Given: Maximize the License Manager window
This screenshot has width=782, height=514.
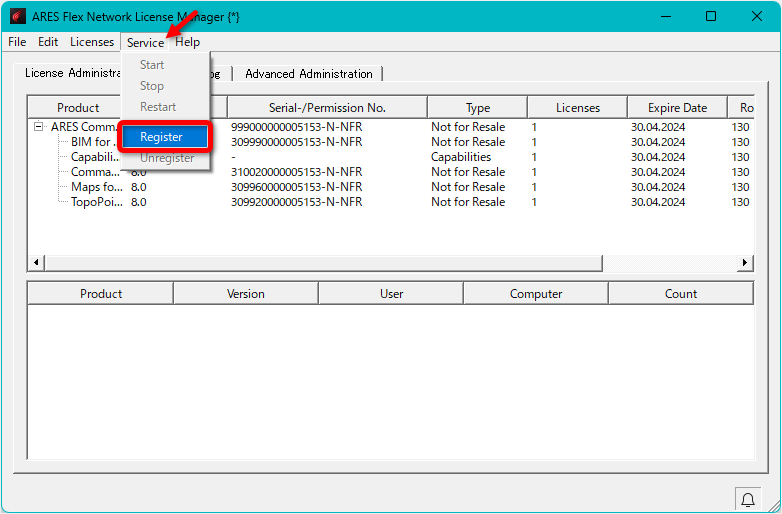Looking at the screenshot, I should click(x=711, y=16).
